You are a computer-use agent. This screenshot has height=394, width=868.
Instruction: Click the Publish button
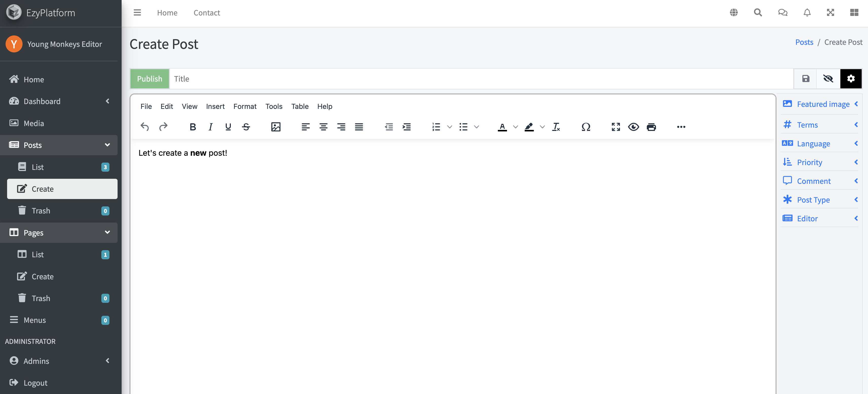[x=150, y=78]
